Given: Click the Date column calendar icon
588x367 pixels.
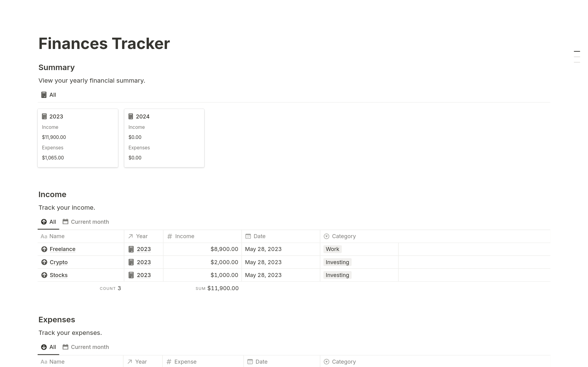Looking at the screenshot, I should click(x=248, y=236).
